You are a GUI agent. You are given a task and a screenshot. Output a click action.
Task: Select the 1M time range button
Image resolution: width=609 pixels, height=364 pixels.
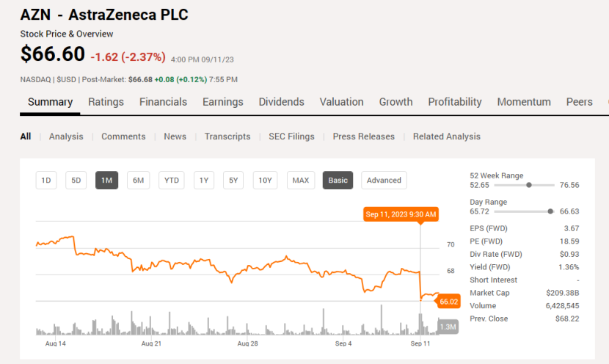pyautogui.click(x=106, y=180)
